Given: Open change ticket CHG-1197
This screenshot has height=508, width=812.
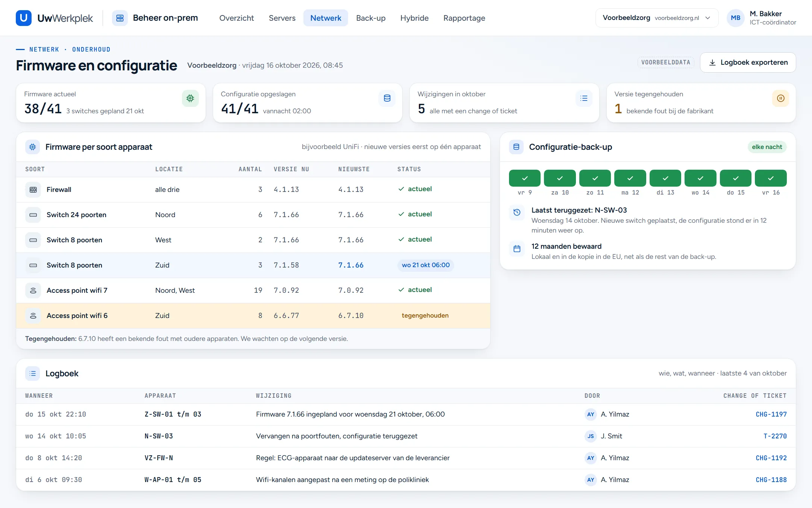Looking at the screenshot, I should pyautogui.click(x=771, y=414).
